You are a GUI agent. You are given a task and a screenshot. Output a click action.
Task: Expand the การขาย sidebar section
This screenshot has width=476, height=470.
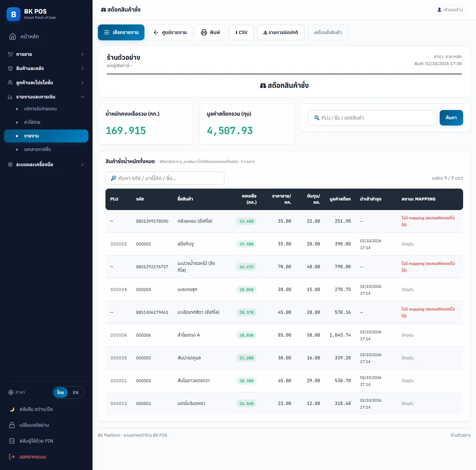point(46,54)
